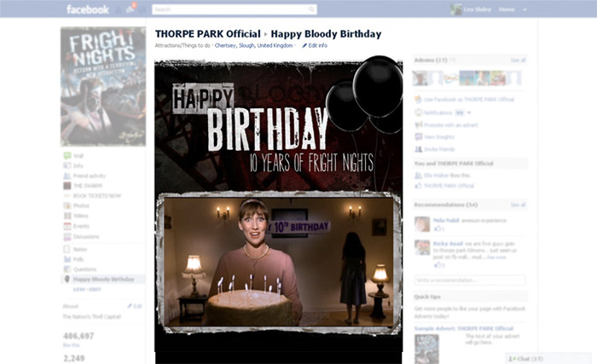Play the 10th Birthday video
Screen dimensions: 597x364
278,262
